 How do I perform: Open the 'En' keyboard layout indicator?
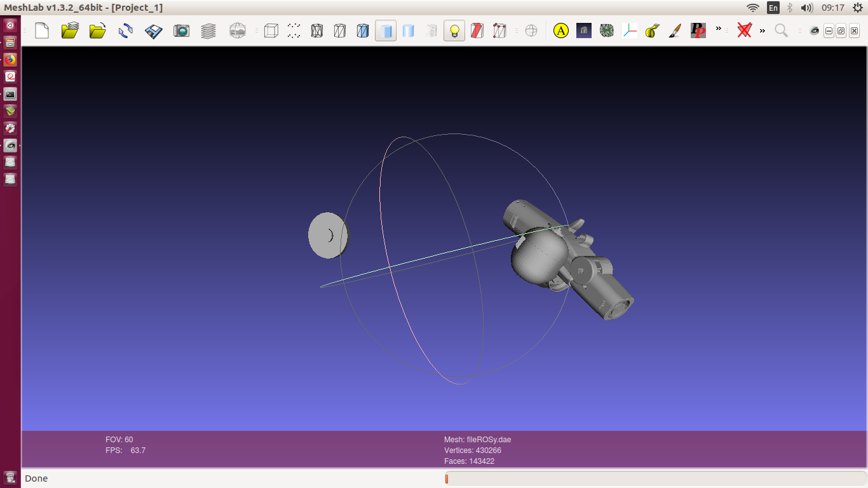click(773, 8)
